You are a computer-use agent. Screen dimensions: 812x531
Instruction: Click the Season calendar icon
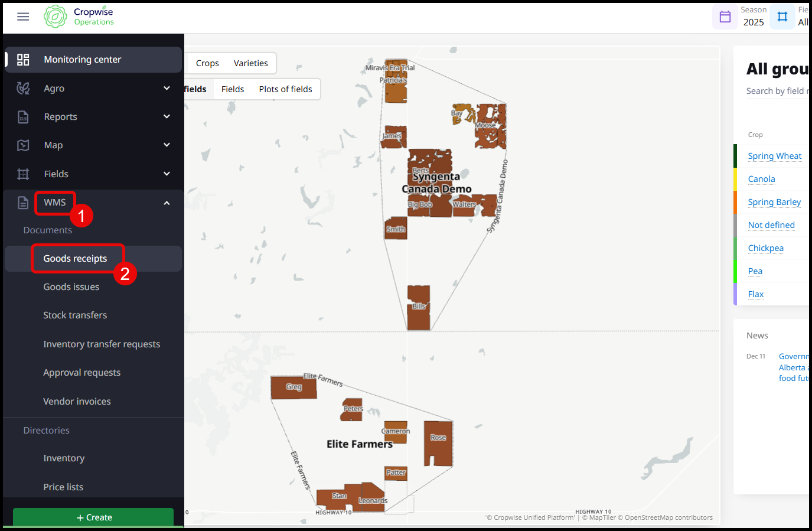click(x=725, y=17)
